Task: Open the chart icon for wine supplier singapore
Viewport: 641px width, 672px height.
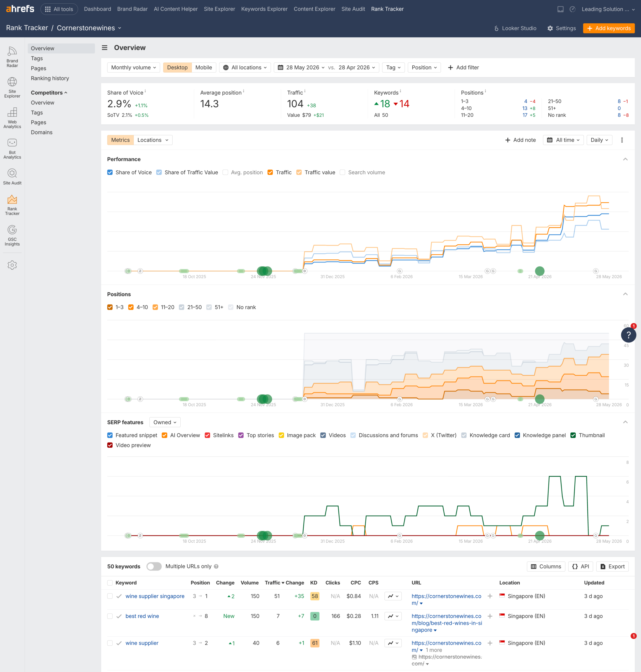Action: click(393, 596)
